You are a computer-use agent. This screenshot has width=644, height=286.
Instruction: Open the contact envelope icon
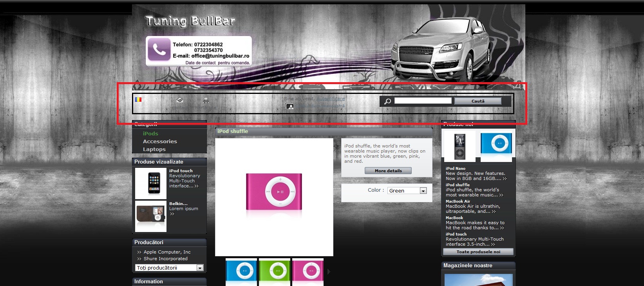coord(180,101)
